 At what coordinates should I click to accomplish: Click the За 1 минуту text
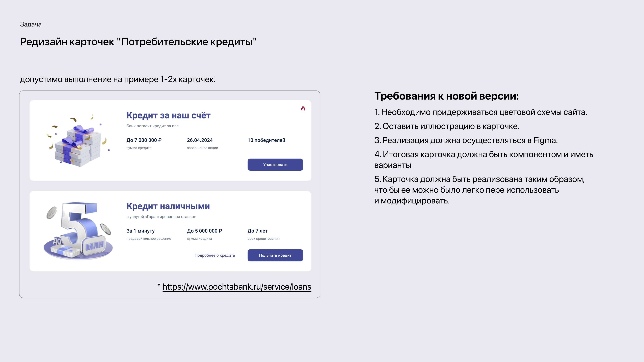point(141,231)
